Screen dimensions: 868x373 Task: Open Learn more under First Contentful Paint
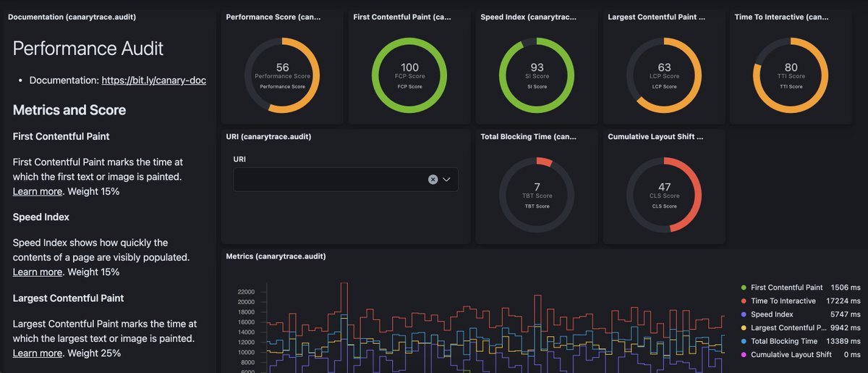point(38,191)
